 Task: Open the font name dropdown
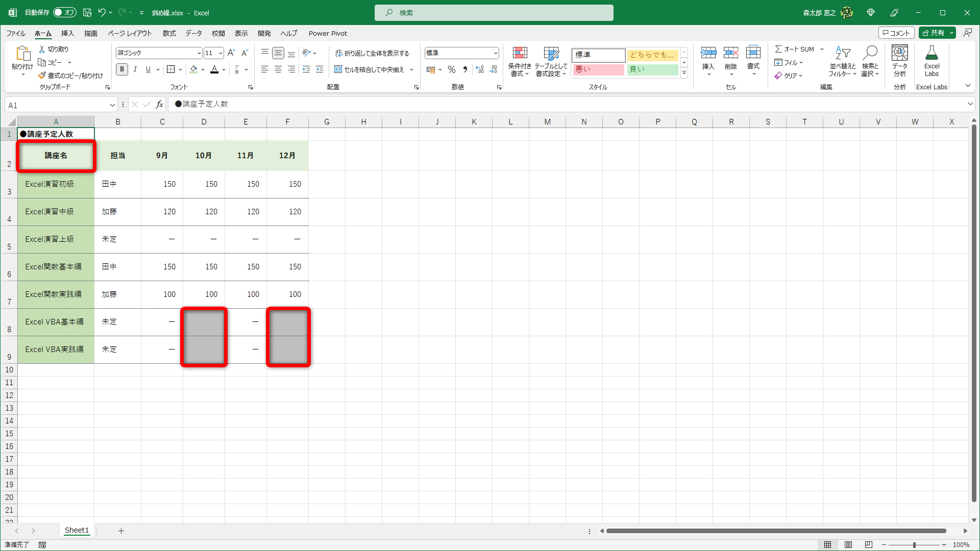pyautogui.click(x=199, y=53)
